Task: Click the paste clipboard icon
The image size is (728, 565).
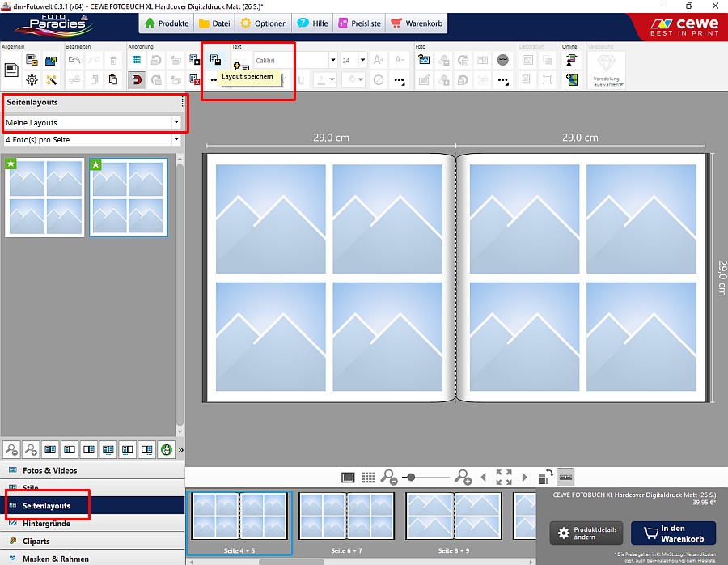Action: [113, 79]
